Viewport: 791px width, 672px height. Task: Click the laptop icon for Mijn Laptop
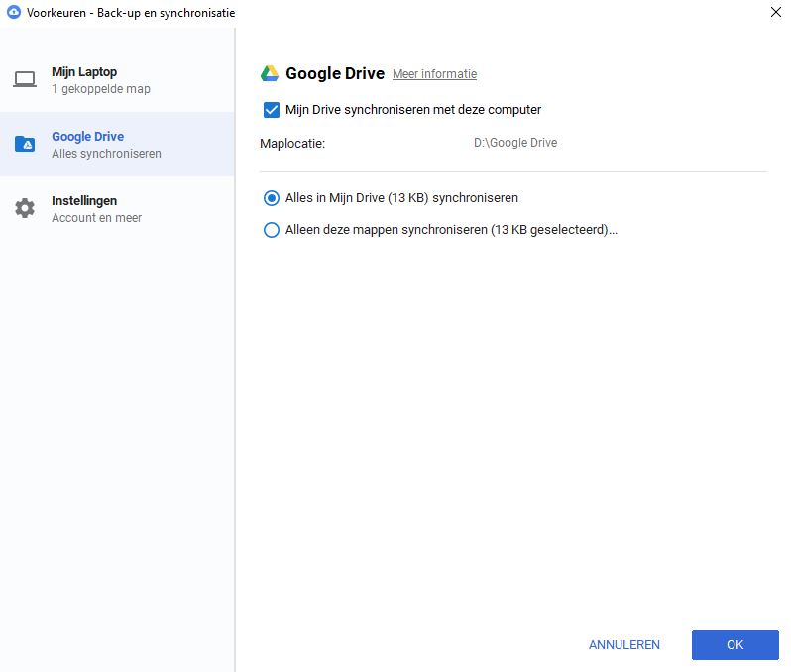pos(25,80)
